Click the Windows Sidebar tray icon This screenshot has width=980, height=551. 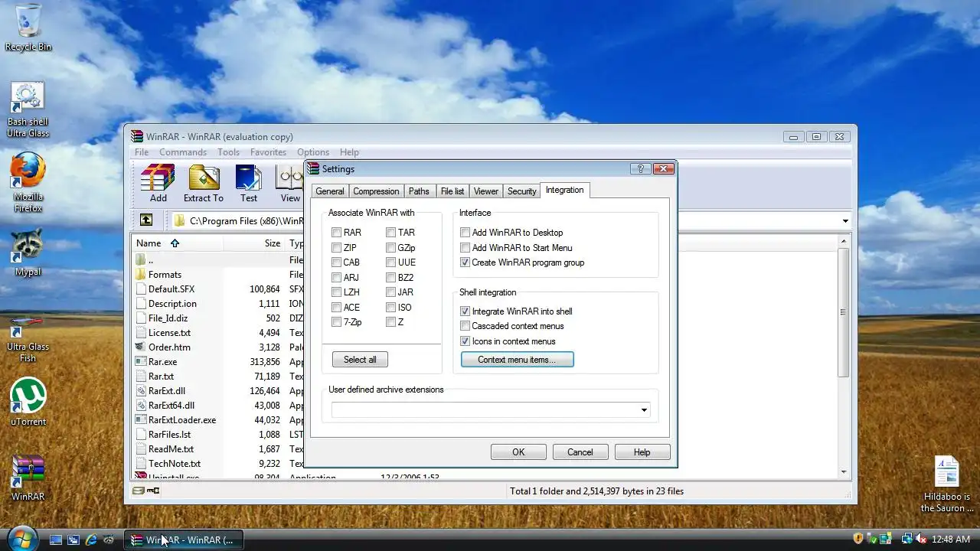point(885,539)
